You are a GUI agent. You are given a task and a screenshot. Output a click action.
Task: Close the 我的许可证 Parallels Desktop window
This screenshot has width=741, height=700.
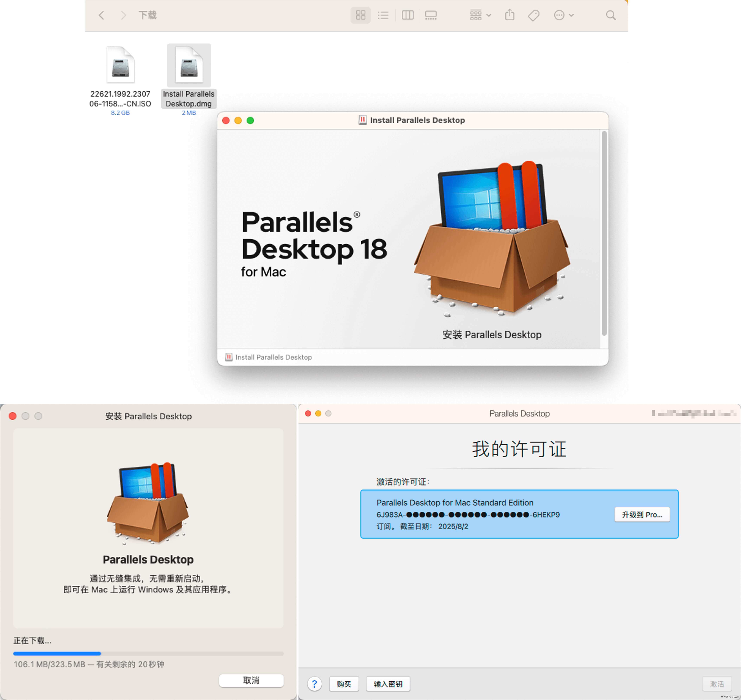(x=308, y=413)
